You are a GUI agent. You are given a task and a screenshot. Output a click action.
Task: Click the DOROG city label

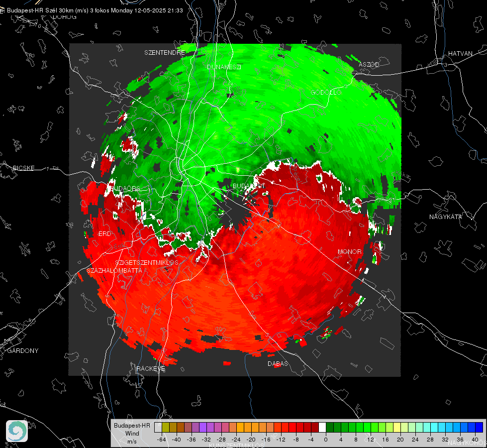point(65,17)
